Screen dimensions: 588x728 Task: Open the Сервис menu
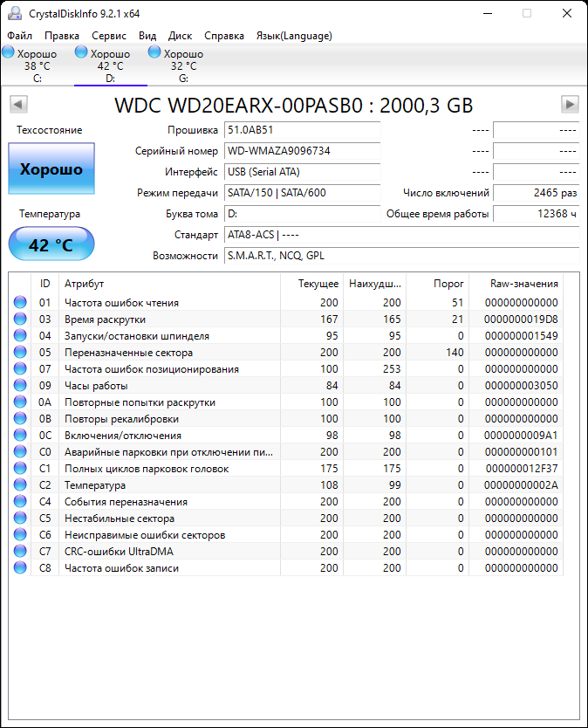point(109,36)
